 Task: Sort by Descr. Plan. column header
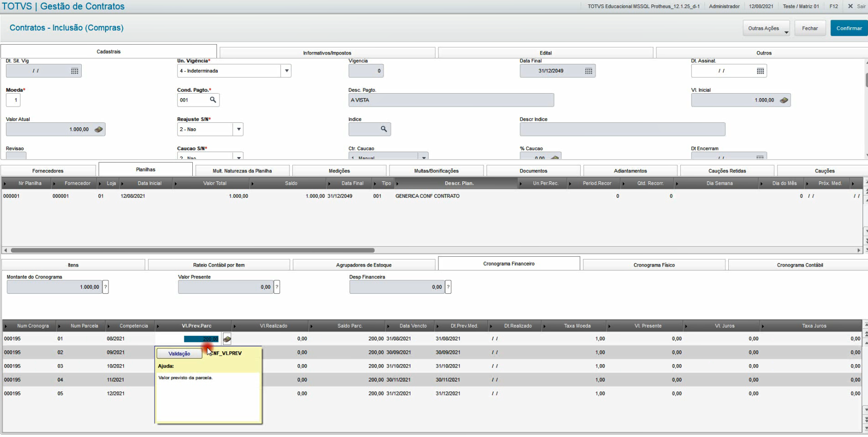pyautogui.click(x=459, y=183)
